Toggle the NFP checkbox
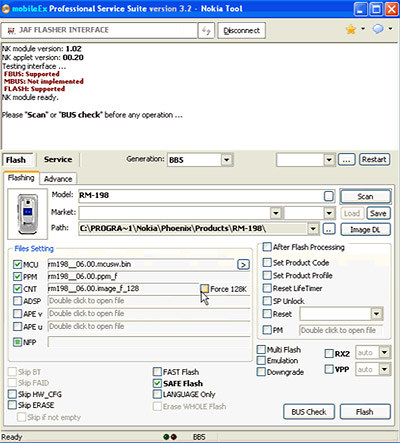The height and width of the screenshot is (443, 400). click(x=17, y=342)
